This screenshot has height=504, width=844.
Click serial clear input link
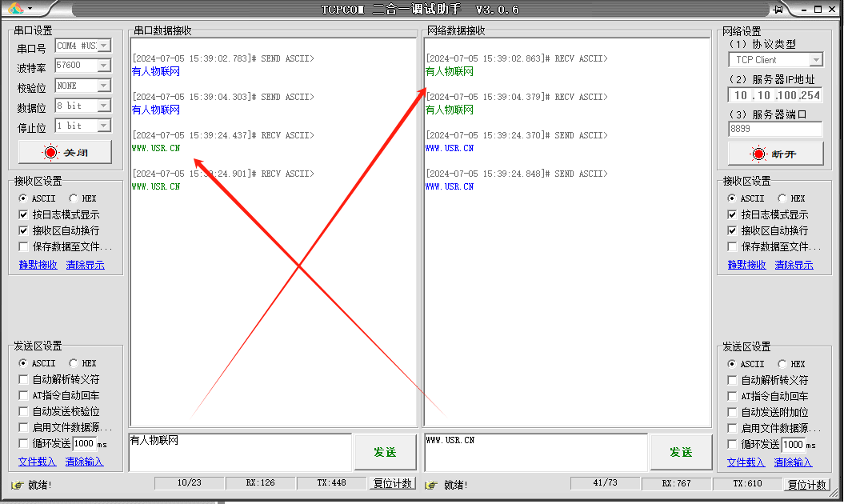pyautogui.click(x=84, y=462)
